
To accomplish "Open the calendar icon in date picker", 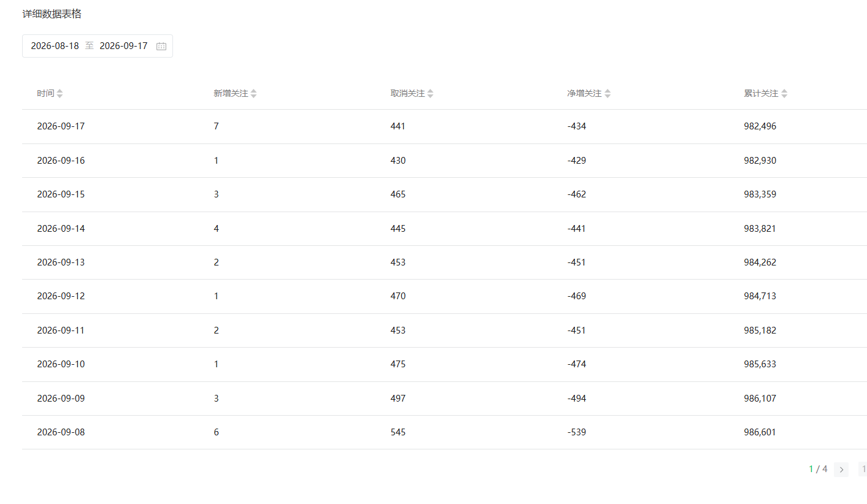I will pos(161,46).
